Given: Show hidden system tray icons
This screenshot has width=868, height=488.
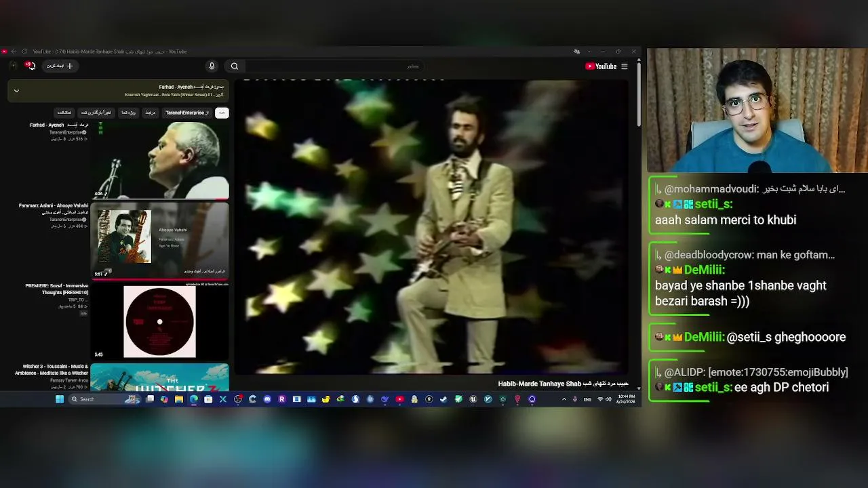Looking at the screenshot, I should click(564, 399).
